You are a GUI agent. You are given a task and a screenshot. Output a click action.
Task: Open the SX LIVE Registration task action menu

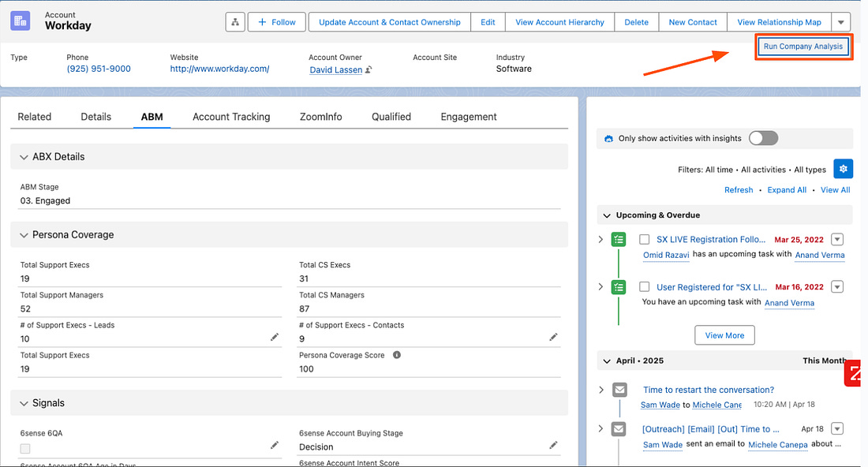click(837, 240)
